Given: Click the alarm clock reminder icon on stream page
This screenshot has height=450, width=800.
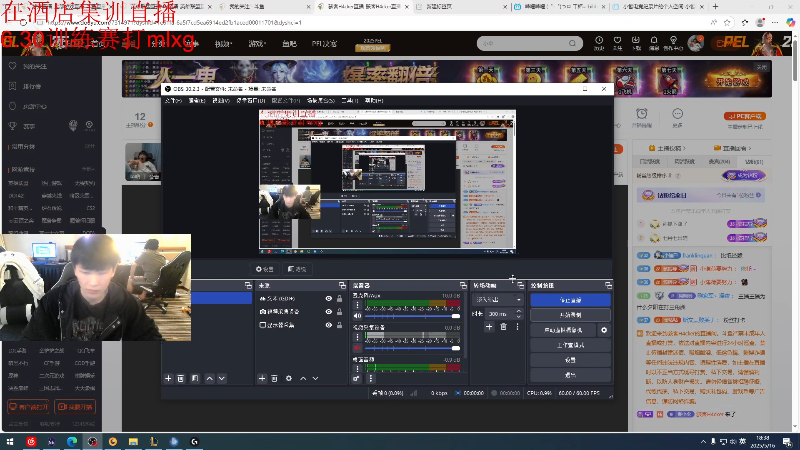Looking at the screenshot, I should (x=642, y=114).
